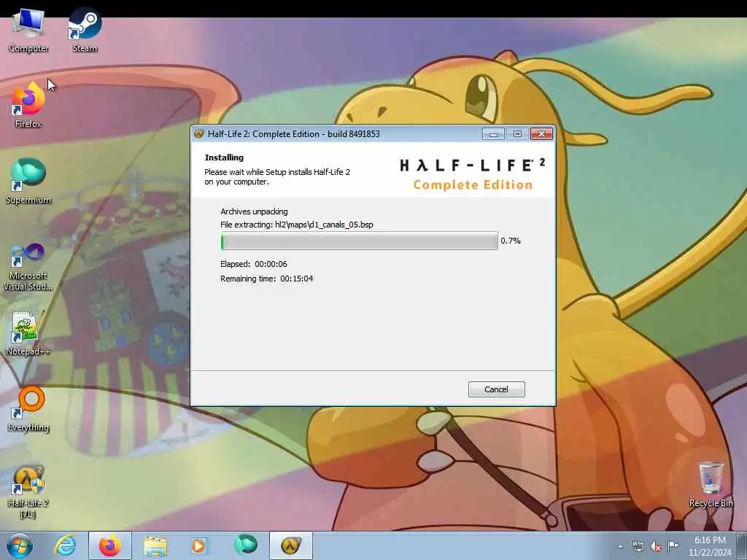Open the network status tray icon
Screen dimensions: 747x560
(638, 546)
